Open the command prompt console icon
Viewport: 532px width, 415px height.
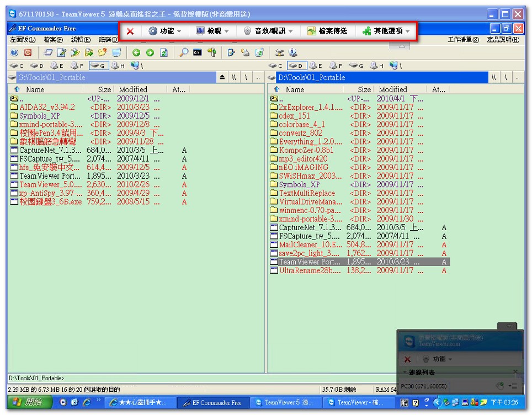197,52
